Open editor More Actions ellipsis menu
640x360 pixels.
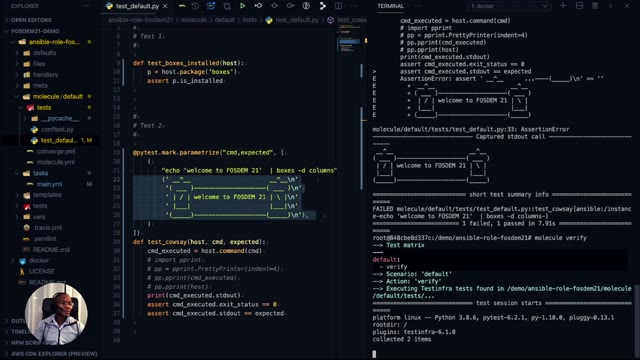tap(354, 6)
